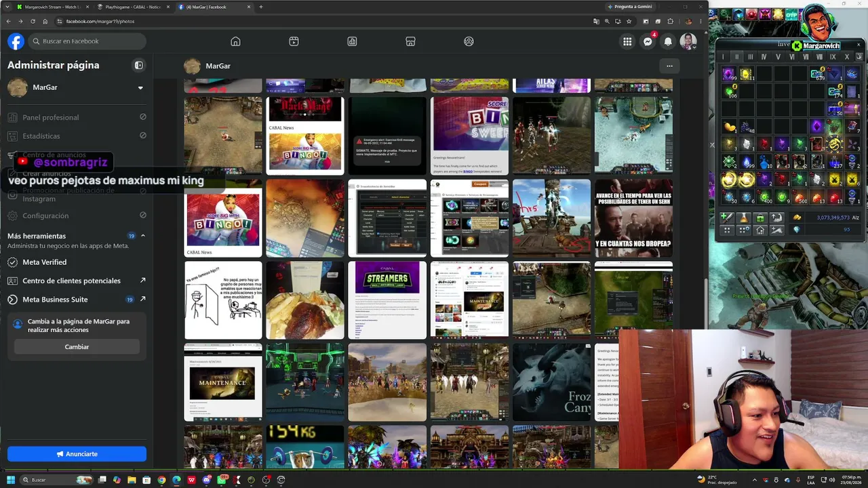Viewport: 868px width, 488px height.
Task: Click the grid-with-gear button in the inventory
Action: pos(744,230)
